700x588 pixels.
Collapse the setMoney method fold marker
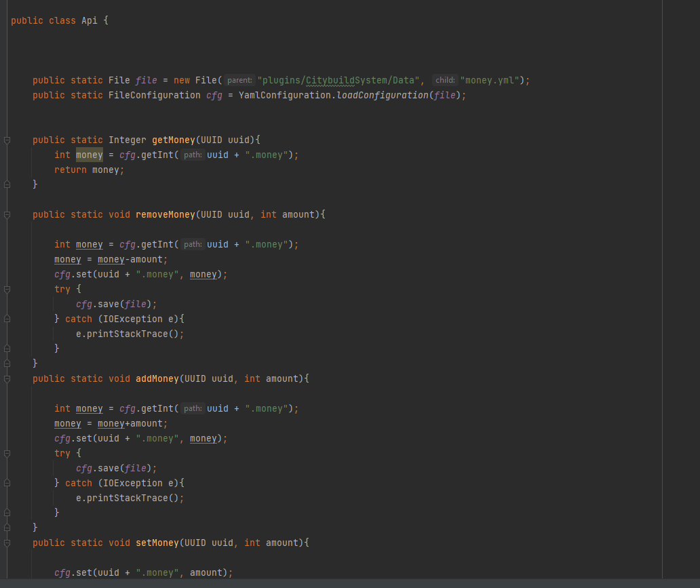7,543
